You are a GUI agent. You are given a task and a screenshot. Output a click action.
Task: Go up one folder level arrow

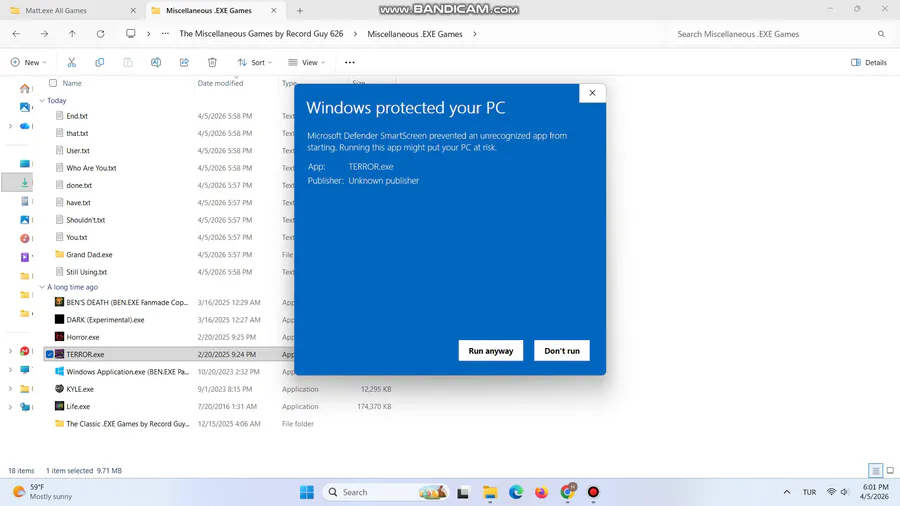pyautogui.click(x=72, y=34)
